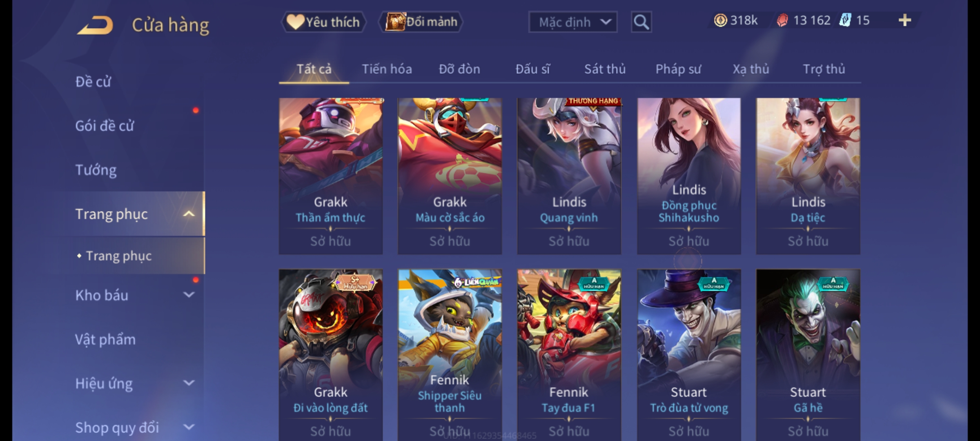
Task: Select the Stuart Gã hề skin card
Action: (808, 354)
